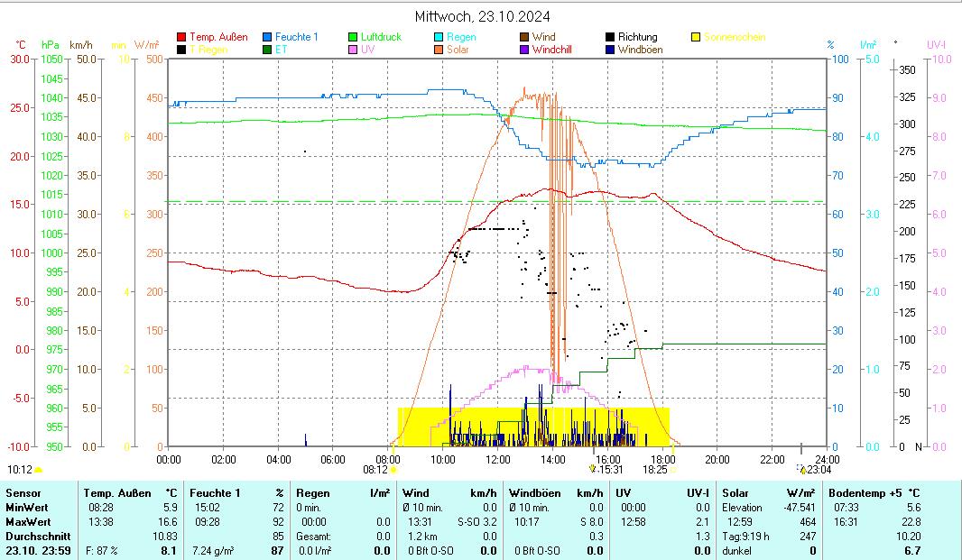Click the Windböen table column header
Viewport: 962px width, 560px height.
[x=534, y=493]
